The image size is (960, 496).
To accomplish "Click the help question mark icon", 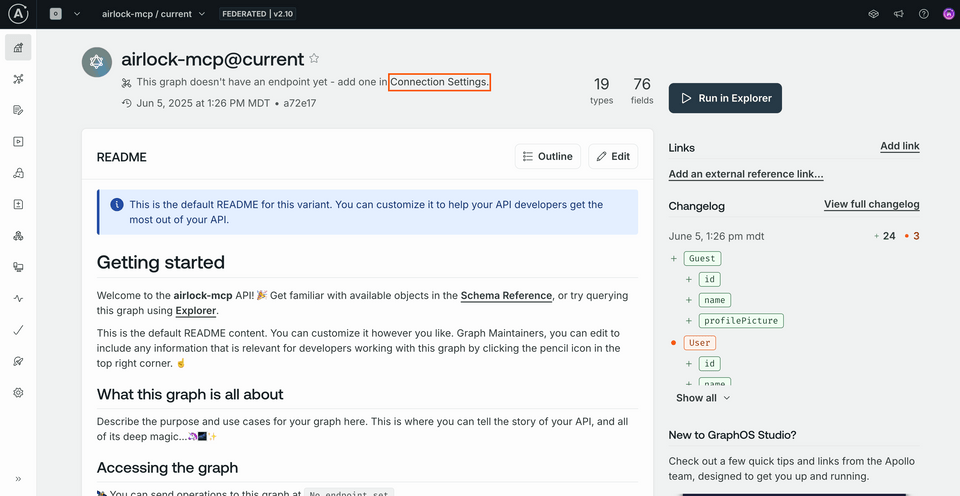I will click(923, 14).
